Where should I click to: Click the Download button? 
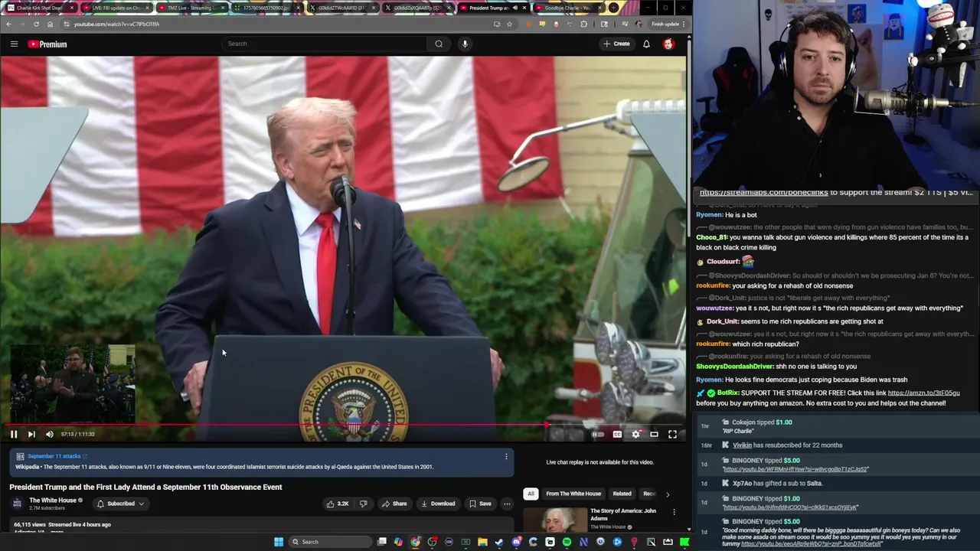(x=438, y=504)
